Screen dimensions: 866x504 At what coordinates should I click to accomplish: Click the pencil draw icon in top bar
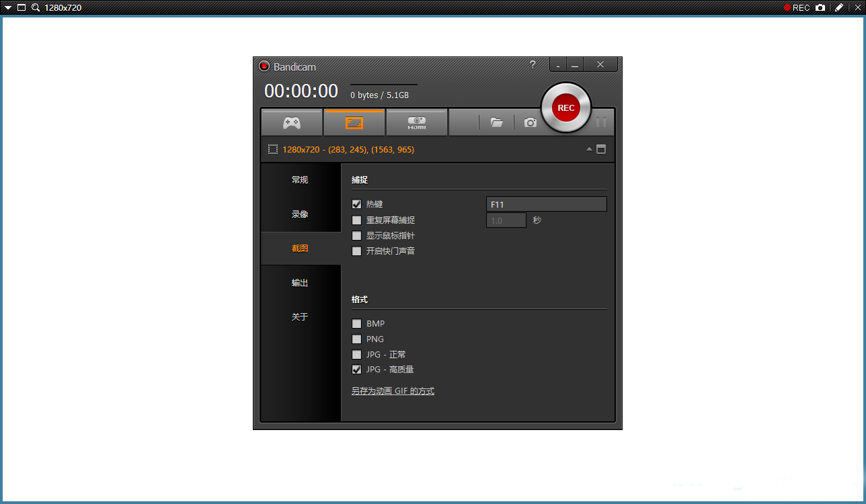tap(838, 7)
